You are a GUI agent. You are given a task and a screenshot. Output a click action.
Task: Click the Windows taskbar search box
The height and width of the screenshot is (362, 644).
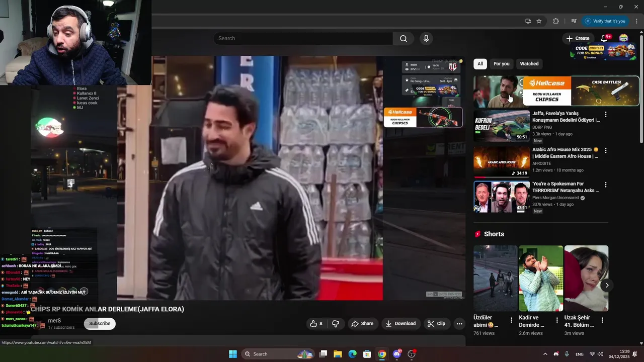click(278, 354)
